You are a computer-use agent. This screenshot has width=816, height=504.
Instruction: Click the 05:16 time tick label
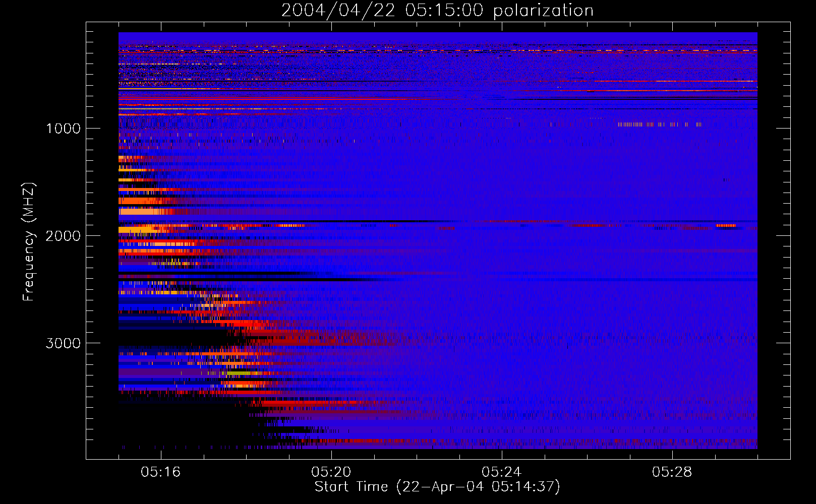(161, 472)
